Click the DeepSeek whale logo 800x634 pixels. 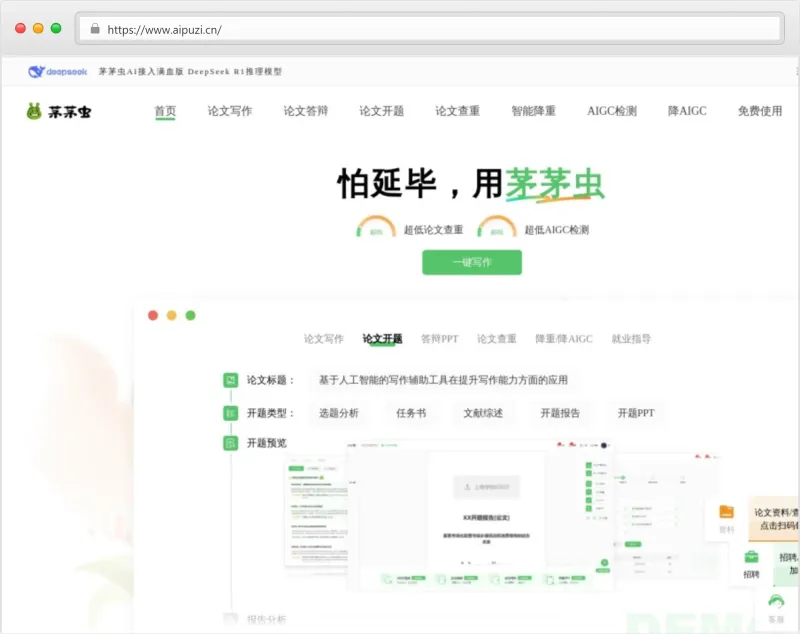coord(58,71)
